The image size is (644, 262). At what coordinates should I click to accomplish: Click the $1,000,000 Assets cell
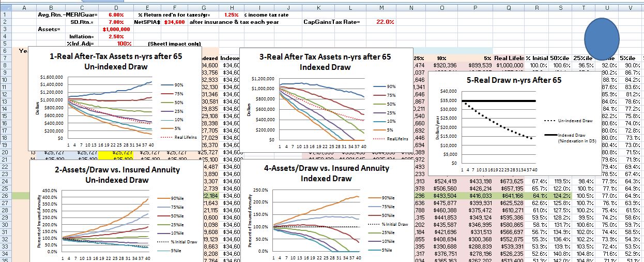click(112, 30)
